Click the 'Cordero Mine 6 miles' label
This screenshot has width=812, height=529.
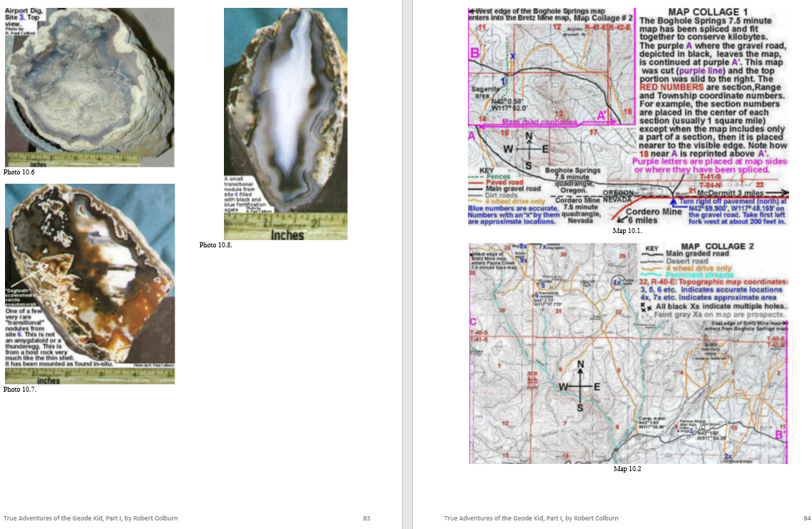coord(653,216)
